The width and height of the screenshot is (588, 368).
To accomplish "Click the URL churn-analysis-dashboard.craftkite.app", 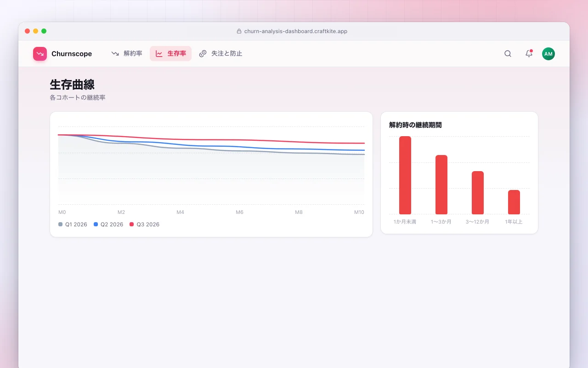I will 296,31.
